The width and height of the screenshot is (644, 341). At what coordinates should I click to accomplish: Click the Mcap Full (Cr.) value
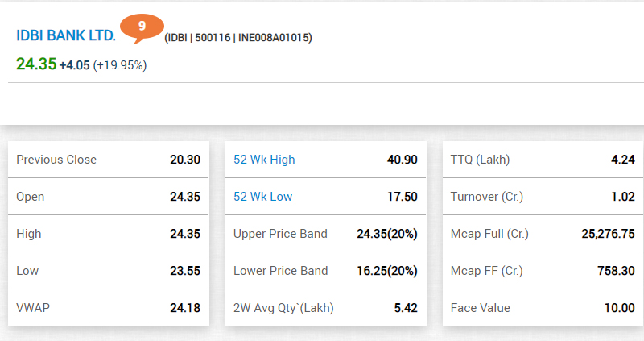609,234
